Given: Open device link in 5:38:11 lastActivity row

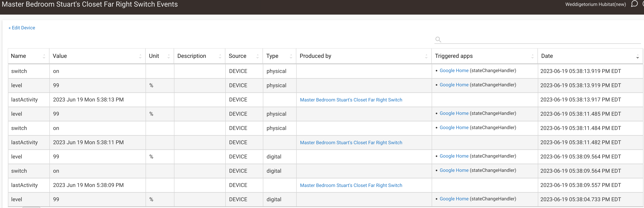Looking at the screenshot, I should point(351,143).
